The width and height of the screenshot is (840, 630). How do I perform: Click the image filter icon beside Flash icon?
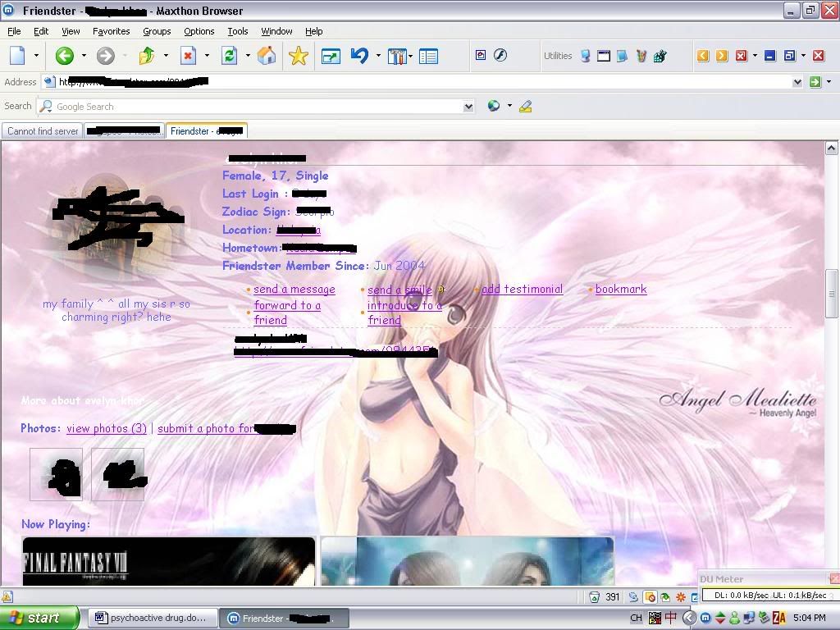[481, 55]
